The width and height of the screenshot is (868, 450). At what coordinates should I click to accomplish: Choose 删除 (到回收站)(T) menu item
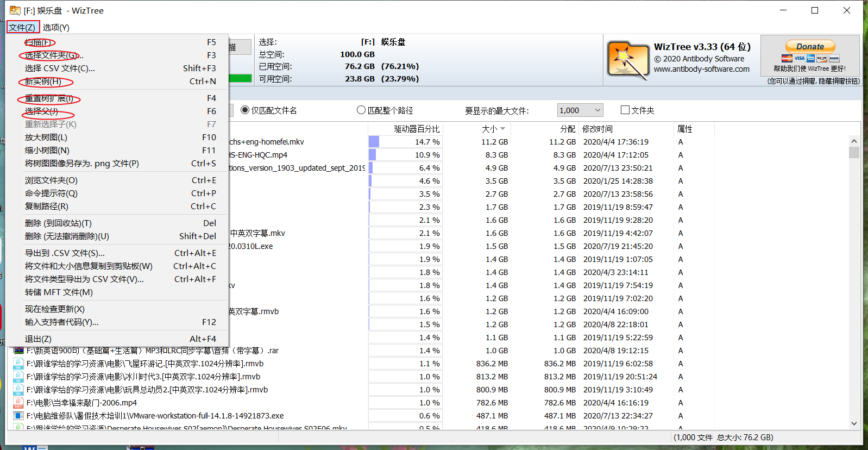[117, 223]
